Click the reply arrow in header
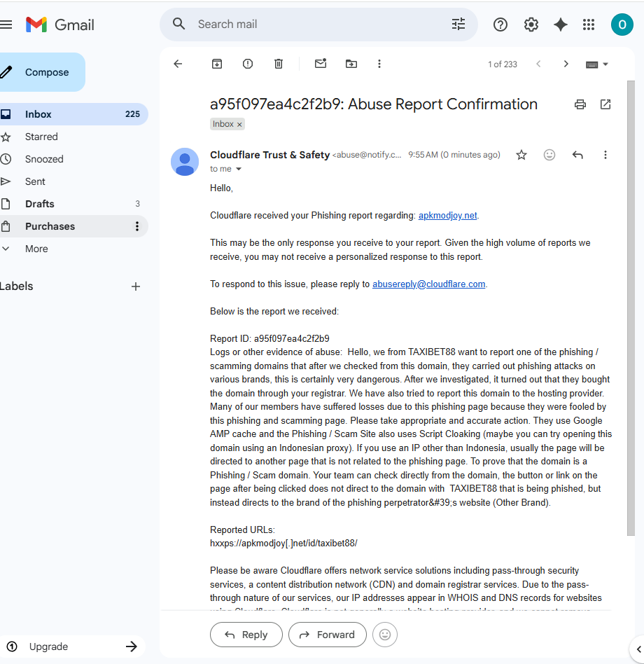The image size is (644, 664). pyautogui.click(x=577, y=155)
